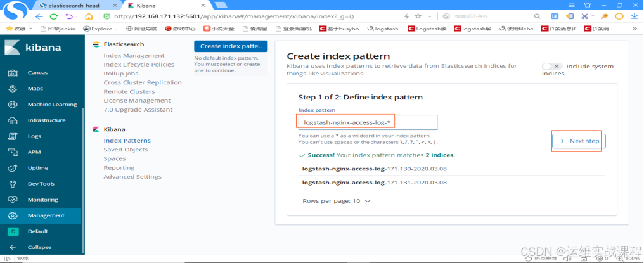Open the 印章jenkin bookmark
Screen dimensions: 644x263
(58, 29)
